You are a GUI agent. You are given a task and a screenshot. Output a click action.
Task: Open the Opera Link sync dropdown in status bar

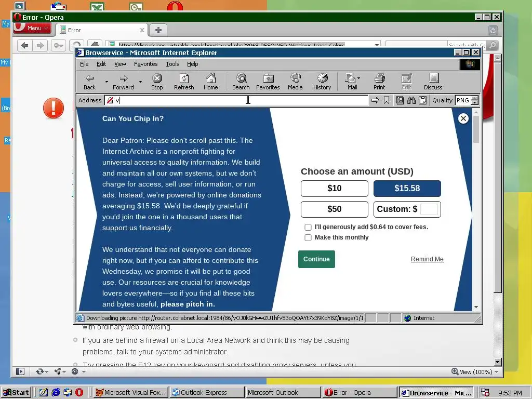point(42,371)
